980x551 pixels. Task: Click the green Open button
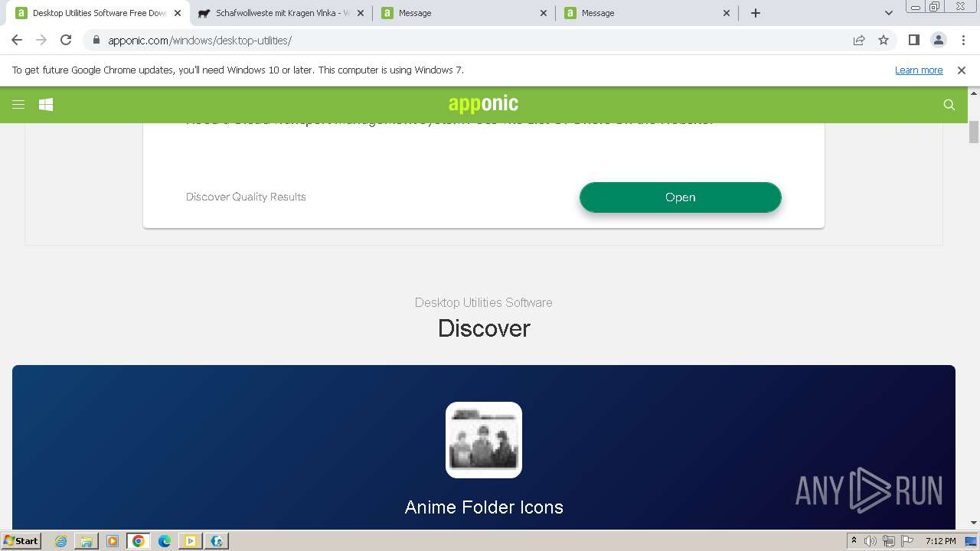(681, 197)
